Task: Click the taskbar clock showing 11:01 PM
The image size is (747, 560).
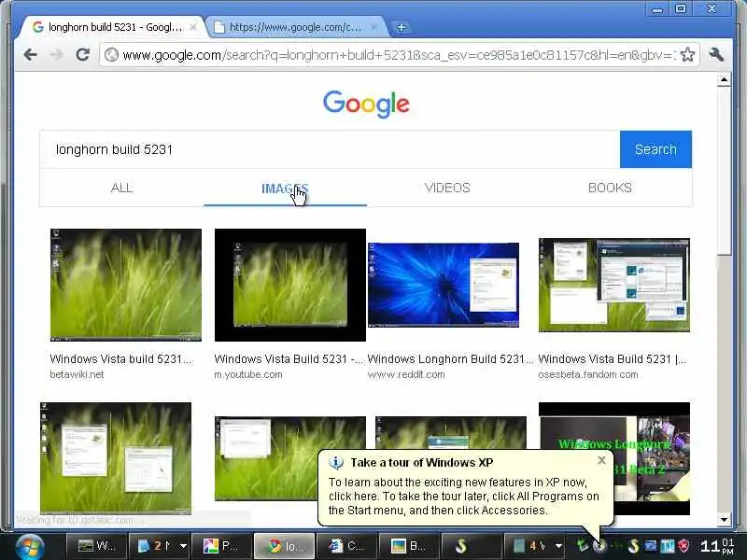Action: 716,546
